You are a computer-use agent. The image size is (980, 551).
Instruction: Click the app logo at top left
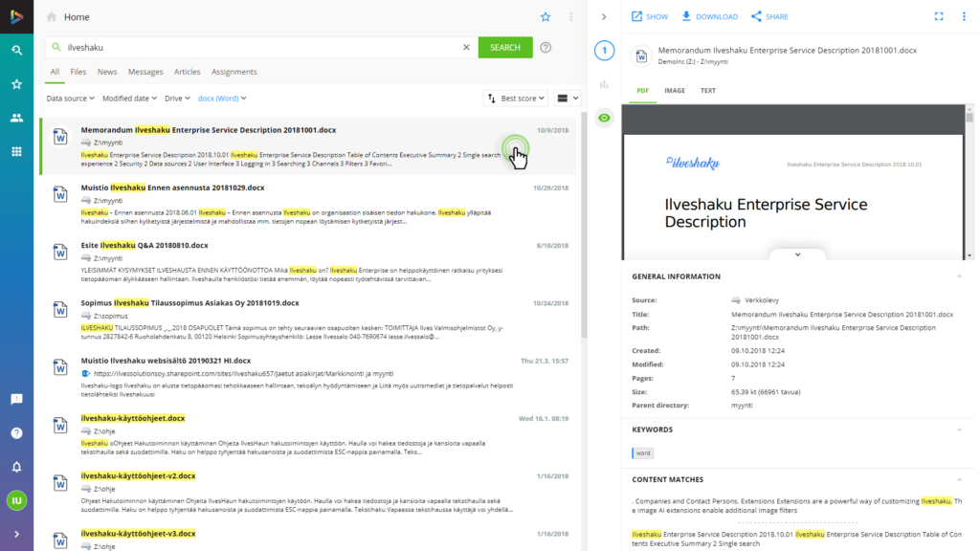(x=17, y=17)
